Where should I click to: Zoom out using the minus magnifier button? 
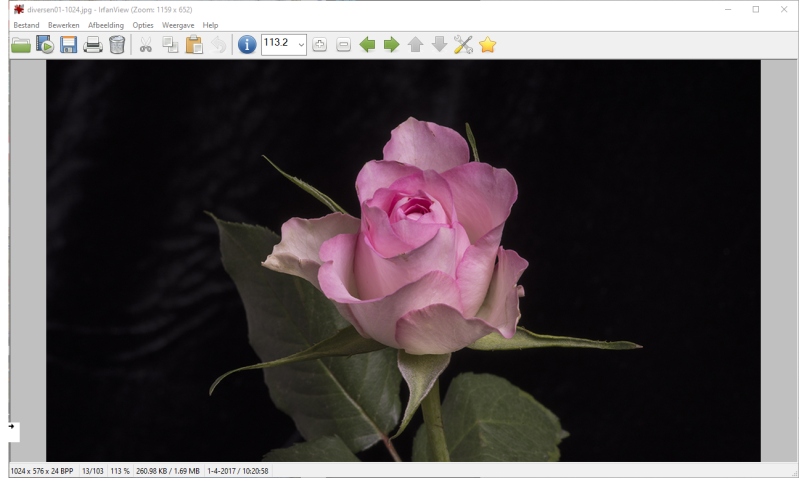click(x=344, y=45)
